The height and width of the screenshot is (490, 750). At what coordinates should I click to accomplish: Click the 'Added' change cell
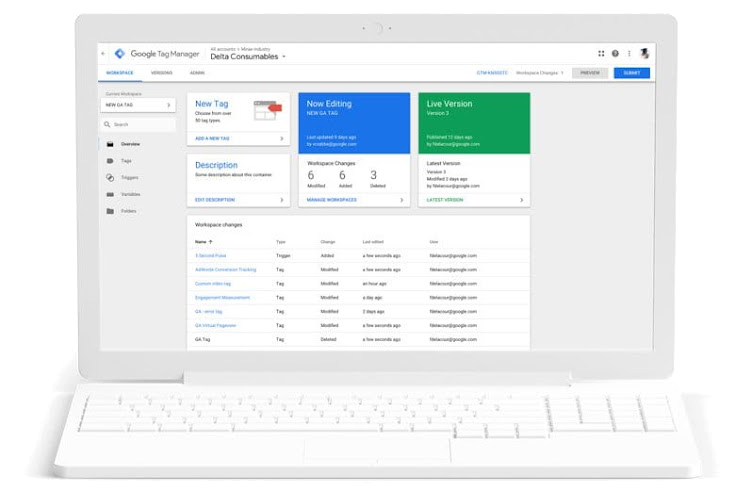point(327,256)
